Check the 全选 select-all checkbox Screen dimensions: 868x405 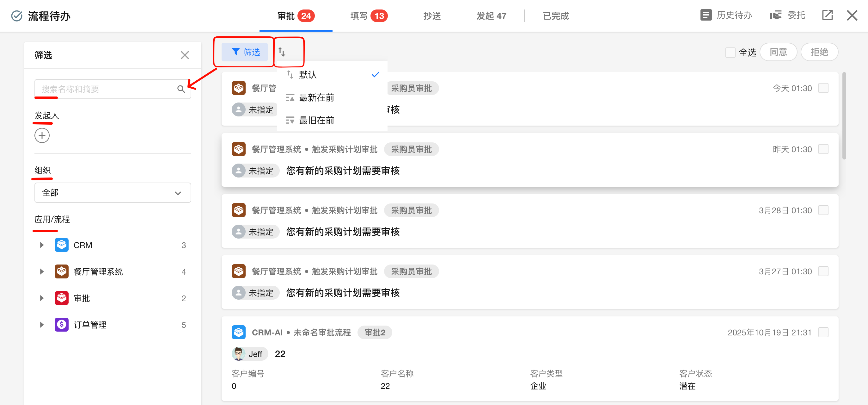coord(730,52)
